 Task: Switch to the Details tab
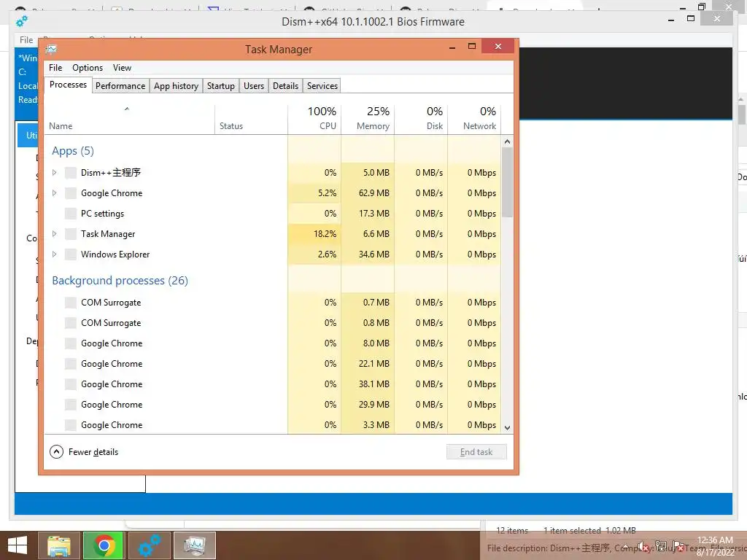(285, 86)
